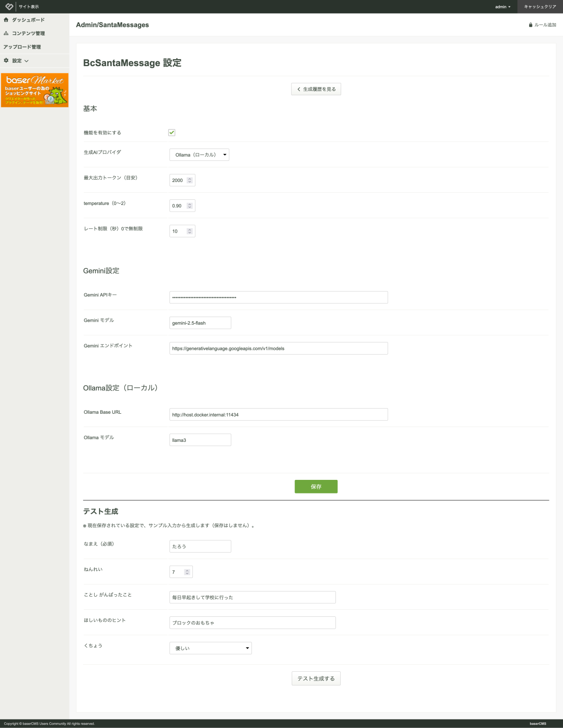The height and width of the screenshot is (728, 563).
Task: Click into the Gemini API key field
Action: [278, 297]
